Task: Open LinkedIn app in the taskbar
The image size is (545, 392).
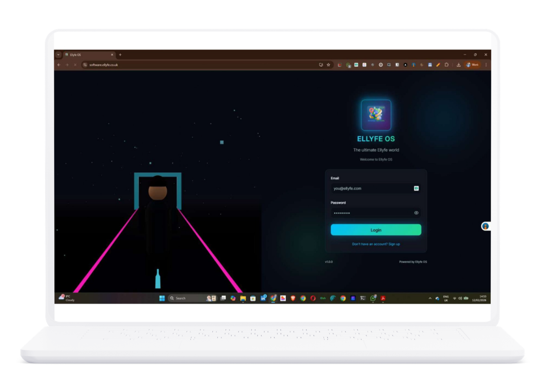Action: [x=263, y=298]
